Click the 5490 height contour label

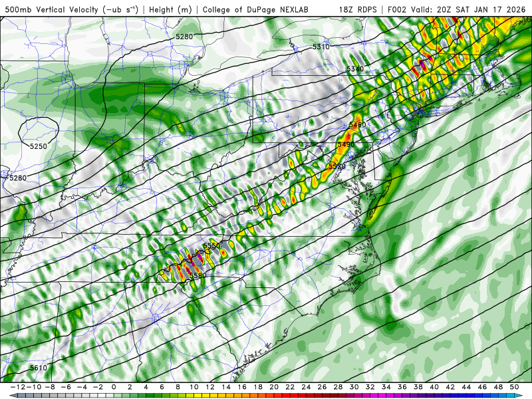coord(346,144)
